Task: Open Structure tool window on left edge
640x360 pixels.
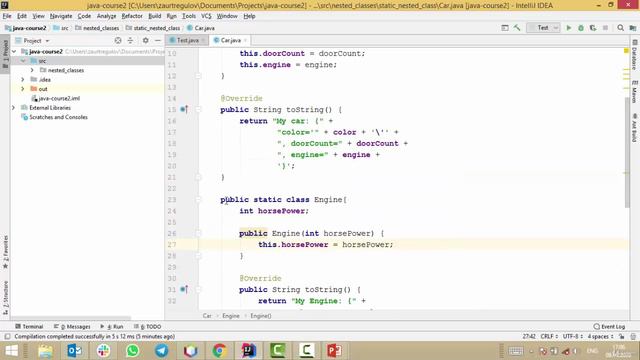Action: coord(5,297)
